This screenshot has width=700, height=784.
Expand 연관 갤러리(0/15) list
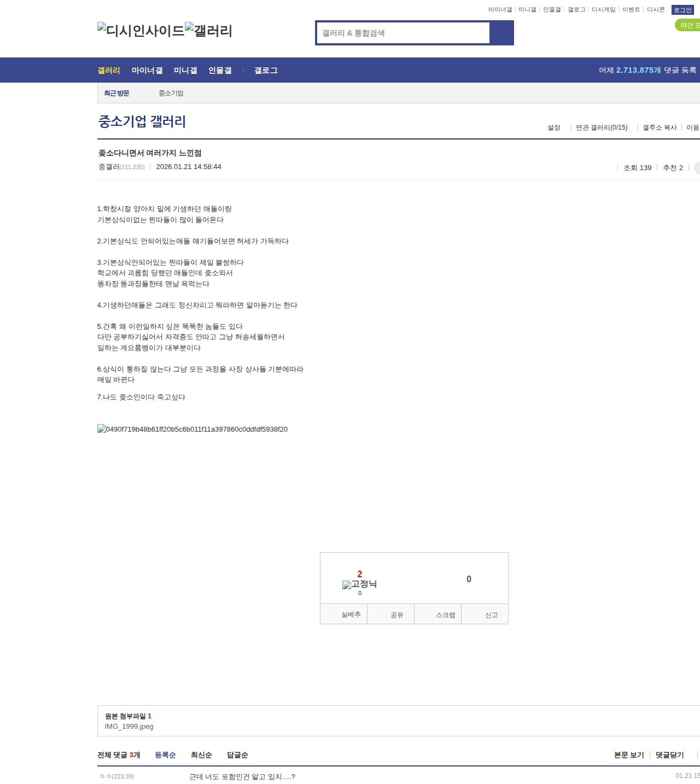(602, 127)
